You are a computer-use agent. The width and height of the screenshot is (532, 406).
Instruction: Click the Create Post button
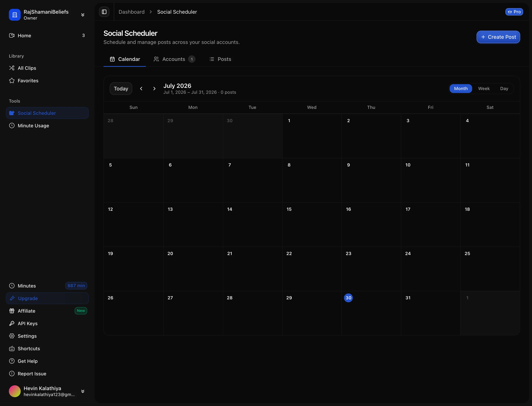click(498, 37)
